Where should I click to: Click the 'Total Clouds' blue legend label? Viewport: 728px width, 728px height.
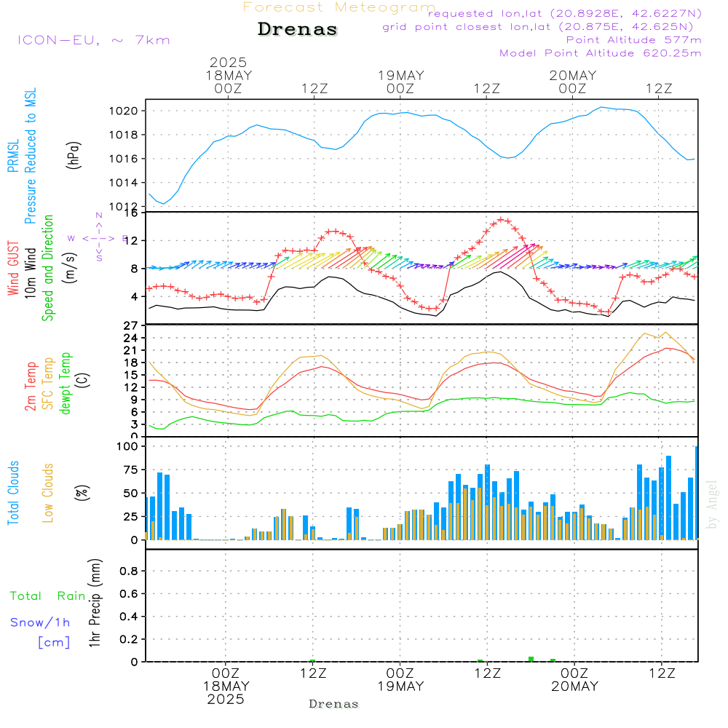click(13, 493)
